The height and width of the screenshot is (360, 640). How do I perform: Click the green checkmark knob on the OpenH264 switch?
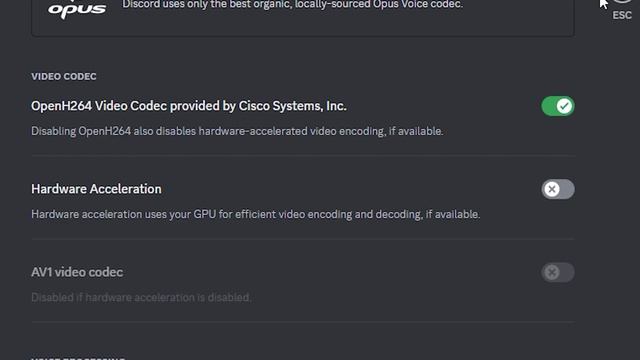point(564,106)
